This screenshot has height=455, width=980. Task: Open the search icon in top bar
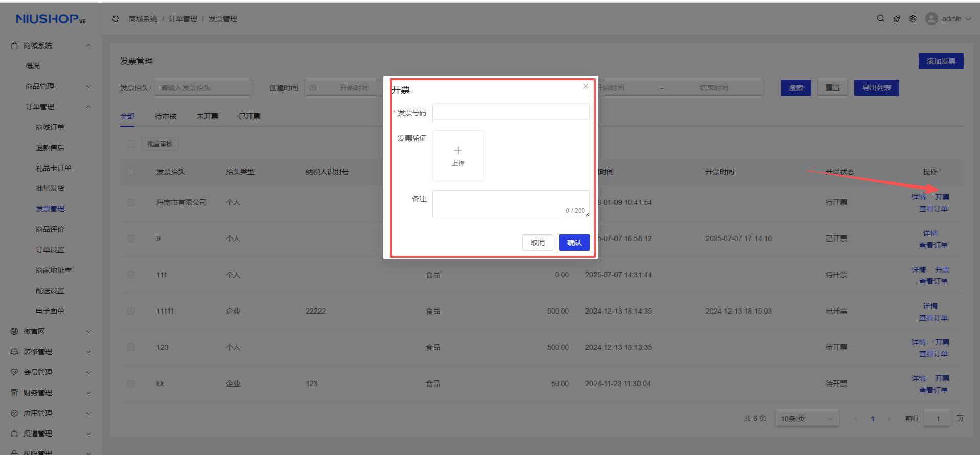pyautogui.click(x=880, y=18)
